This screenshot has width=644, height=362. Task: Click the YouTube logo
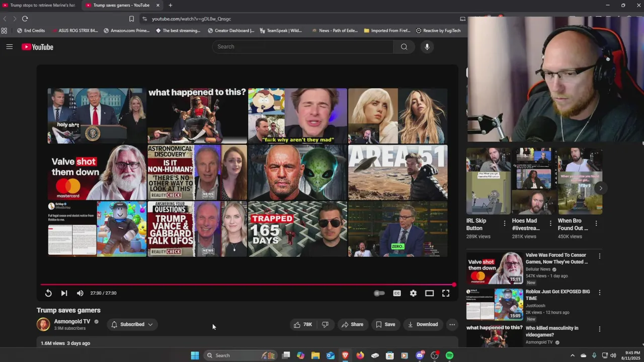pos(37,47)
